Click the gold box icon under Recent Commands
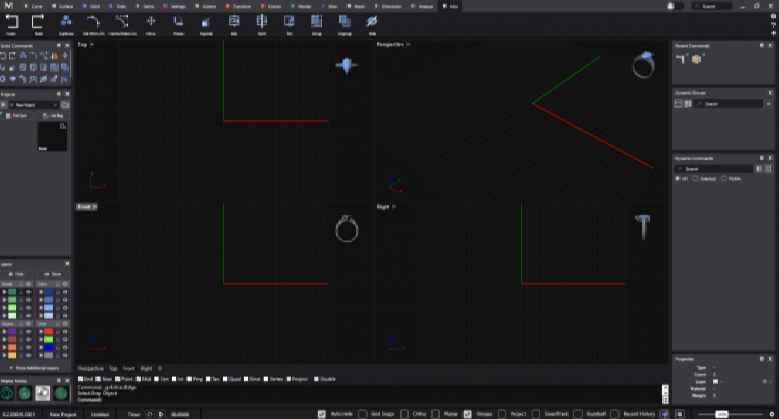This screenshot has width=779, height=419. coord(697,59)
